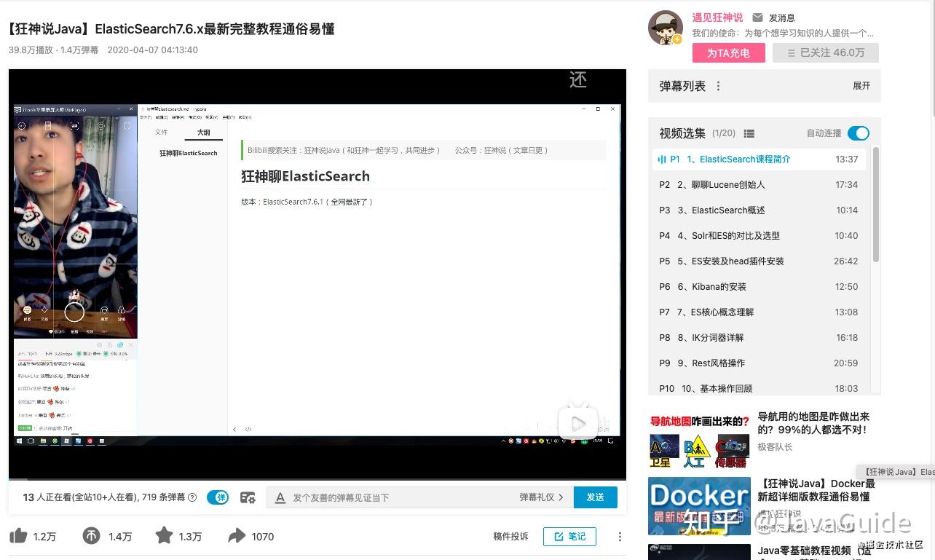Click the 稿件投诉 report link

[x=510, y=537]
